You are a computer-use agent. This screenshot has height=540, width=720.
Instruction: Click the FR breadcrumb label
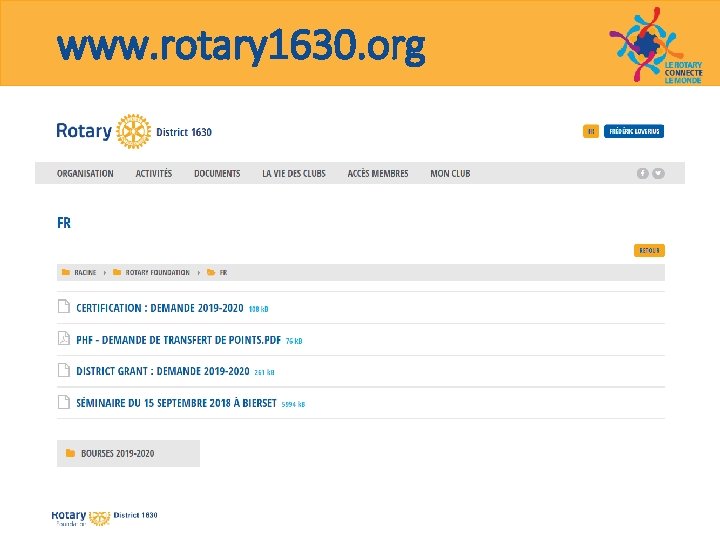223,272
